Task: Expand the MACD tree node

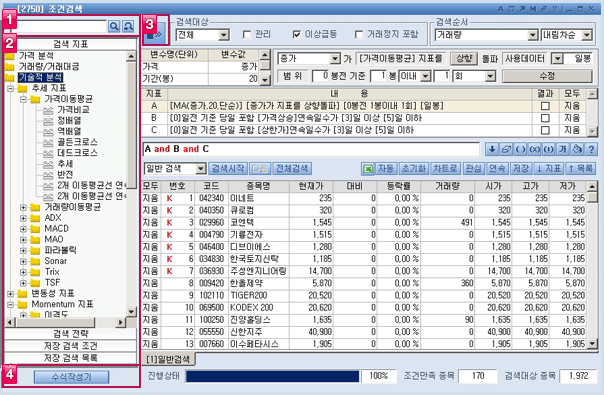Action: click(x=23, y=229)
